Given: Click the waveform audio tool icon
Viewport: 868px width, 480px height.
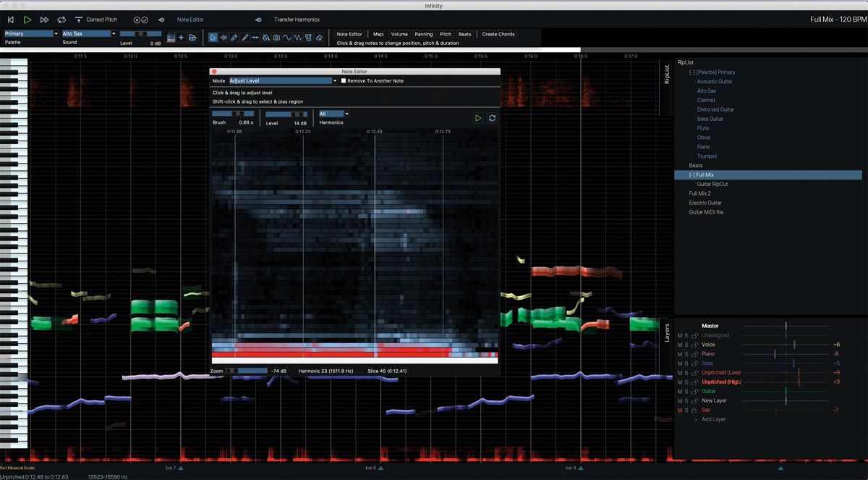Looking at the screenshot, I should (x=224, y=37).
